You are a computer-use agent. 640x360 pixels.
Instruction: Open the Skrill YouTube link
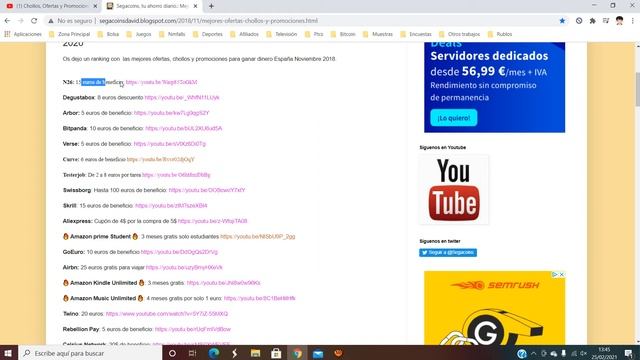(171, 206)
